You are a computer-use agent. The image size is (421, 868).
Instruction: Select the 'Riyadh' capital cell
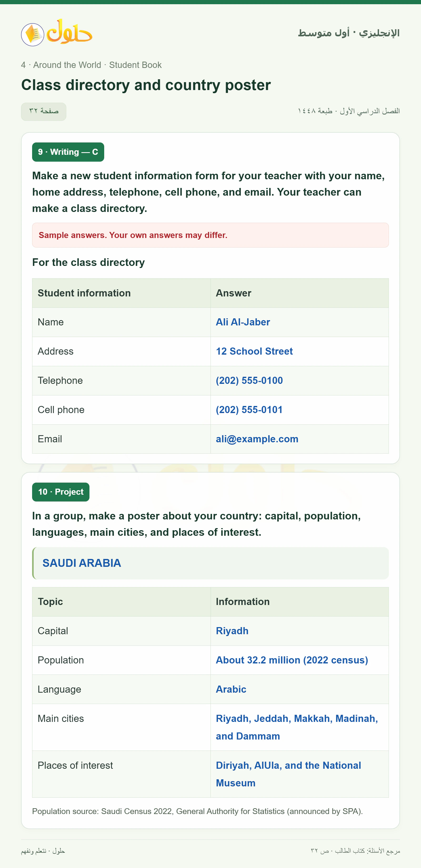coord(299,631)
